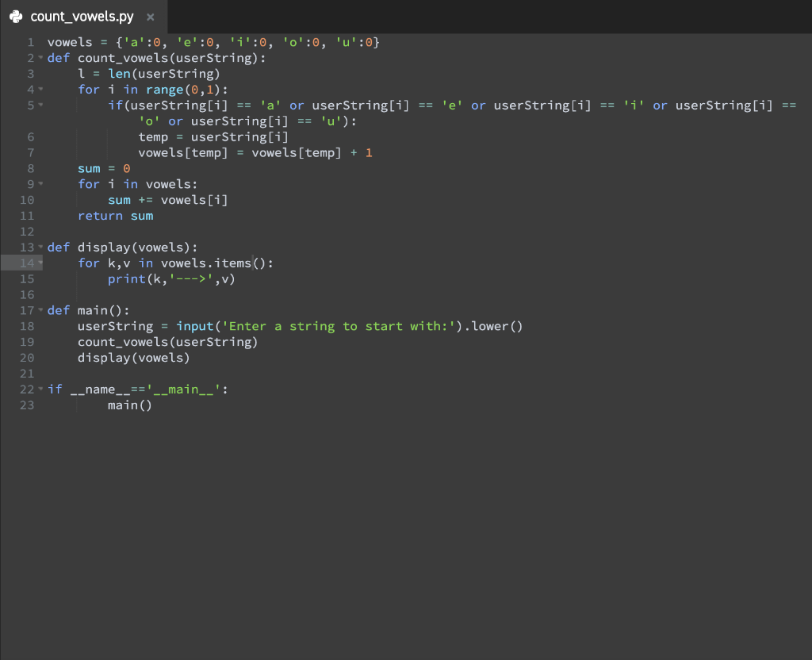
Task: Collapse the if statement fold at line 5
Action: (40, 105)
